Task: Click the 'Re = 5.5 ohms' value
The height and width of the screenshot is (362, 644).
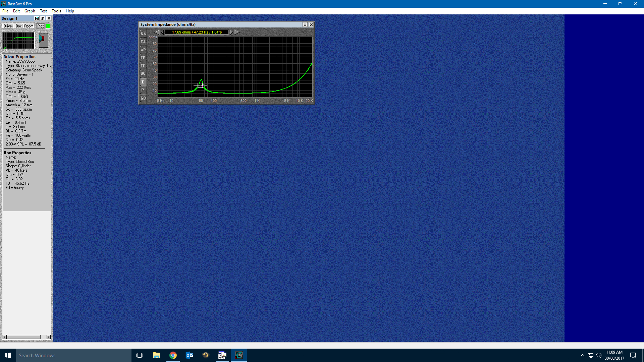Action: [18, 118]
